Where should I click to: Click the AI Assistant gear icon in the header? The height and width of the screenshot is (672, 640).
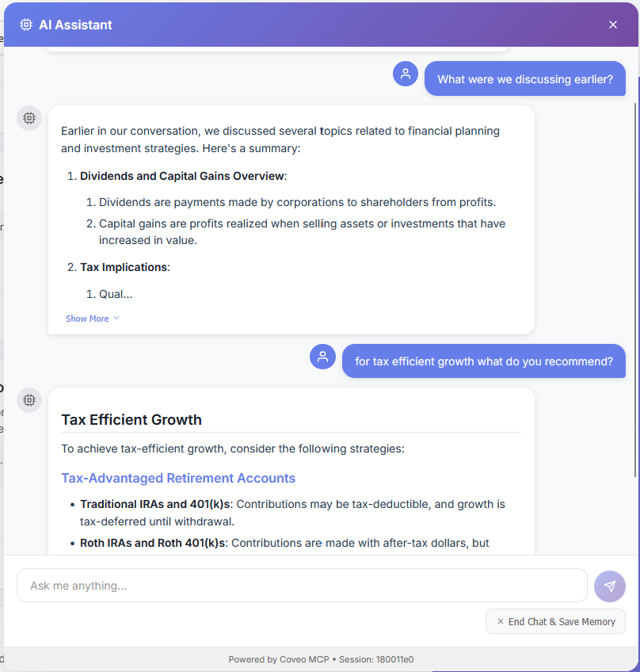coord(26,25)
